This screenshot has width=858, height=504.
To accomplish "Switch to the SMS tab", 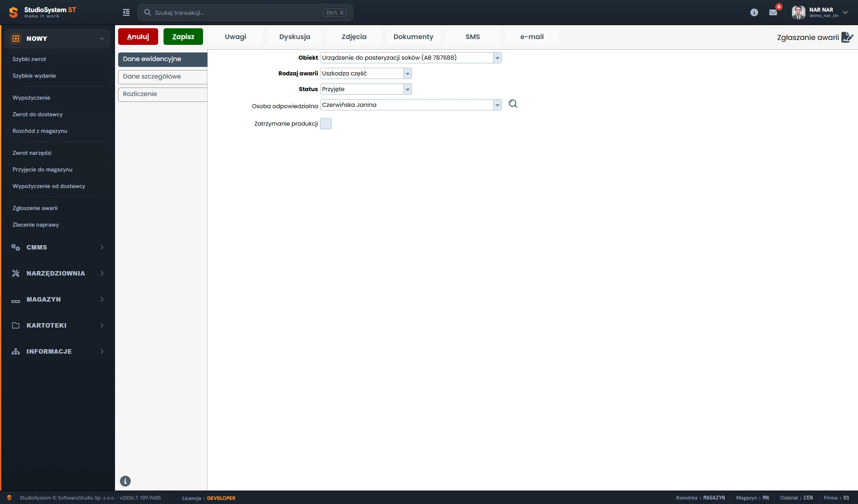I will pos(473,37).
